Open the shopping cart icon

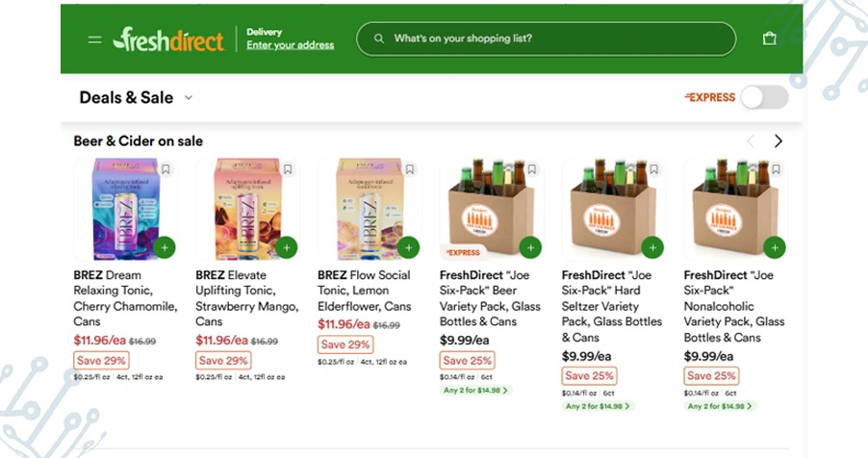(769, 39)
